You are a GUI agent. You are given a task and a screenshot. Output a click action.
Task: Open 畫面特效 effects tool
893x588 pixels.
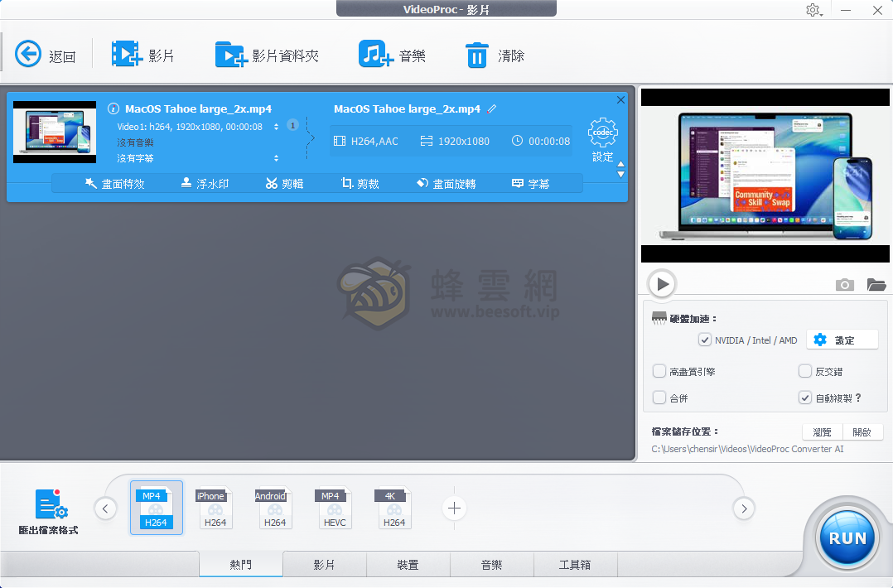114,183
